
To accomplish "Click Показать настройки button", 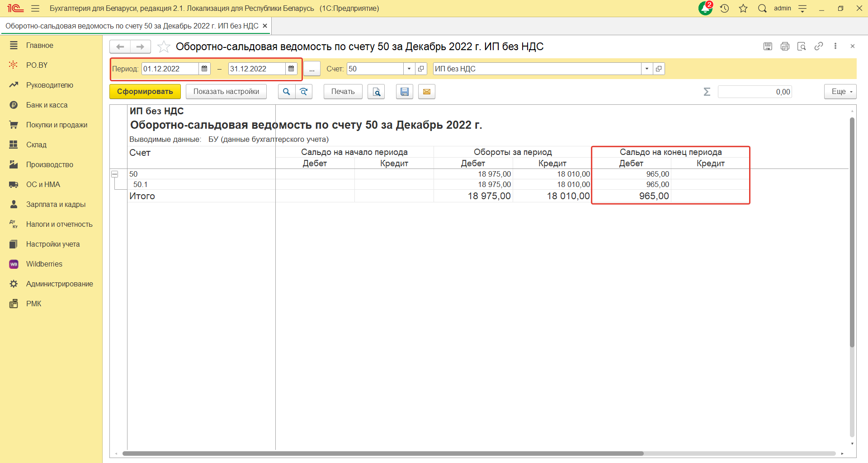I will 226,92.
